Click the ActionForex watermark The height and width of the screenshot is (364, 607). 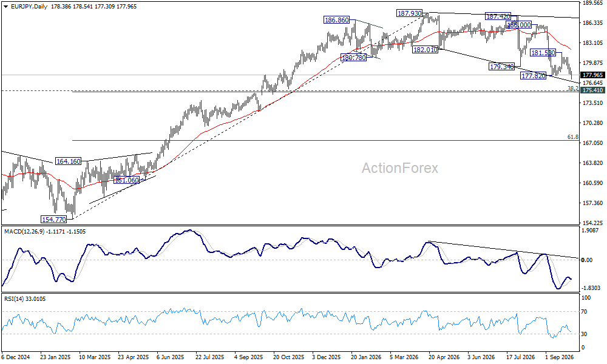[x=400, y=168]
